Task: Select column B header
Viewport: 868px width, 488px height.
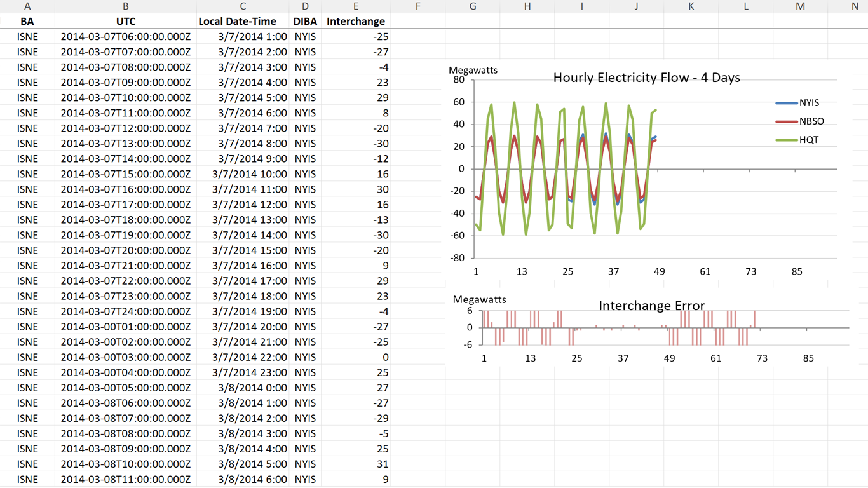Action: coord(126,6)
